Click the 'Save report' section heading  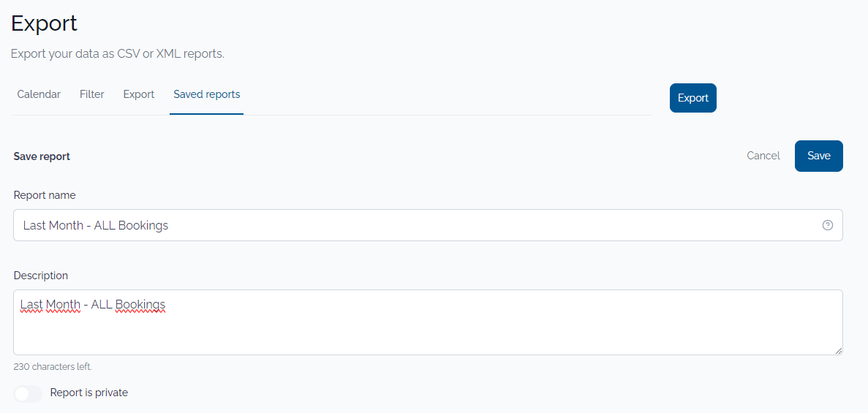[42, 156]
